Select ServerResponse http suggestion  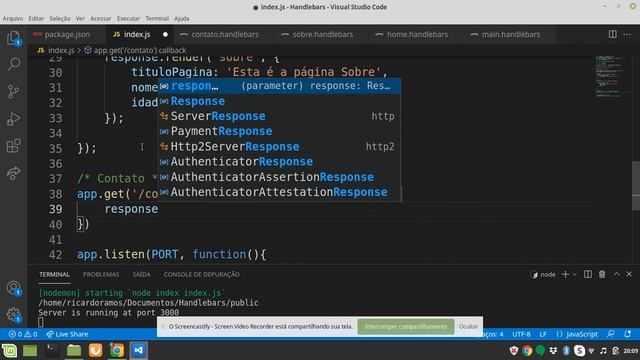(x=279, y=116)
